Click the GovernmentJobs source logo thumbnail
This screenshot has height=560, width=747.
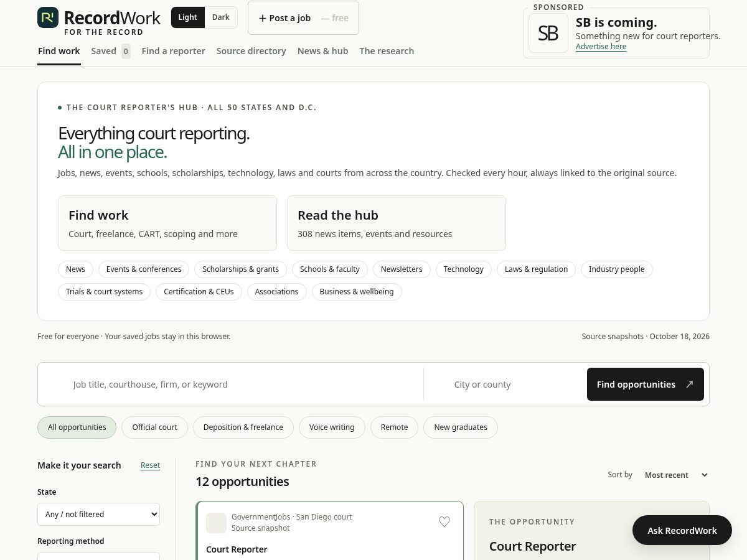click(x=216, y=523)
